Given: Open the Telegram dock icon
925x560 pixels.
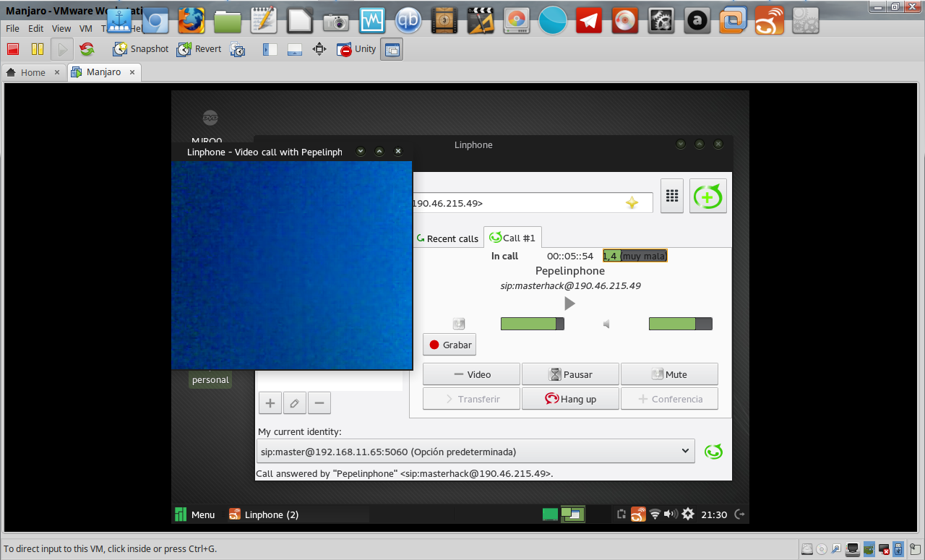Looking at the screenshot, I should [x=589, y=20].
